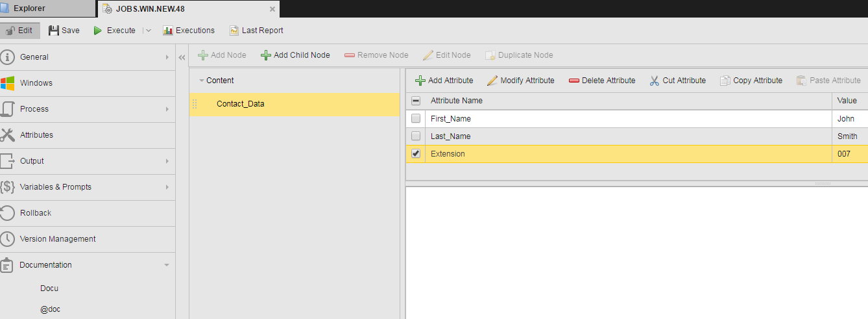
Task: Click the Windows logo icon
Action: tap(8, 83)
